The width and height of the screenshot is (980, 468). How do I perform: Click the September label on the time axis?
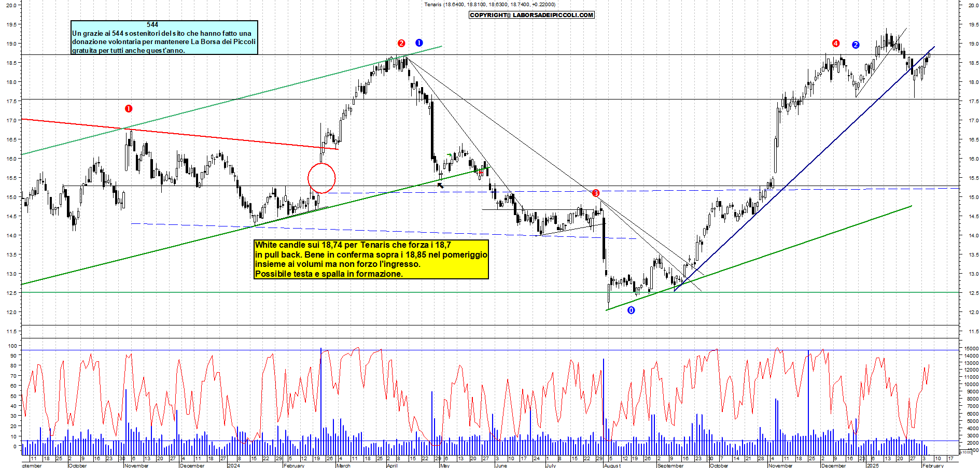670,465
